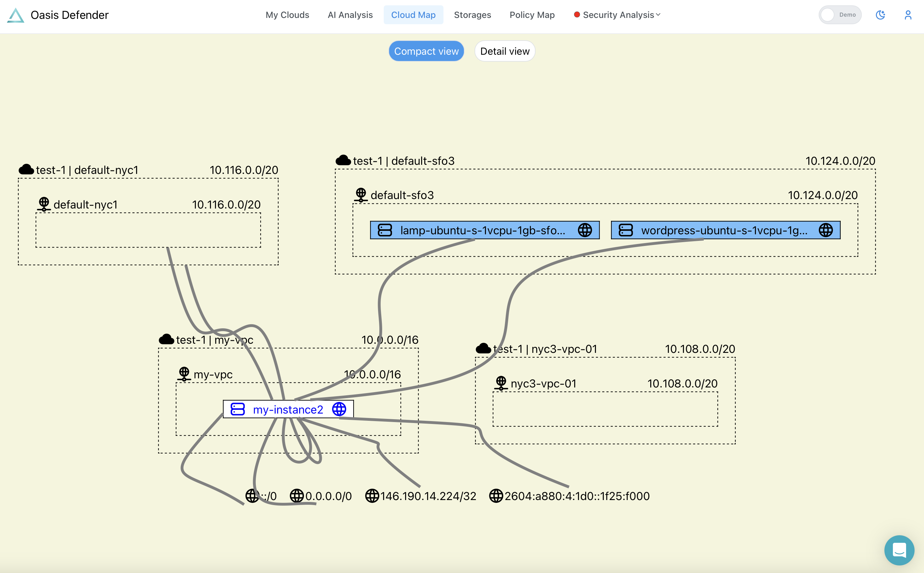Click globe icon beside 0.0.0.0/0
The width and height of the screenshot is (924, 573).
(297, 496)
